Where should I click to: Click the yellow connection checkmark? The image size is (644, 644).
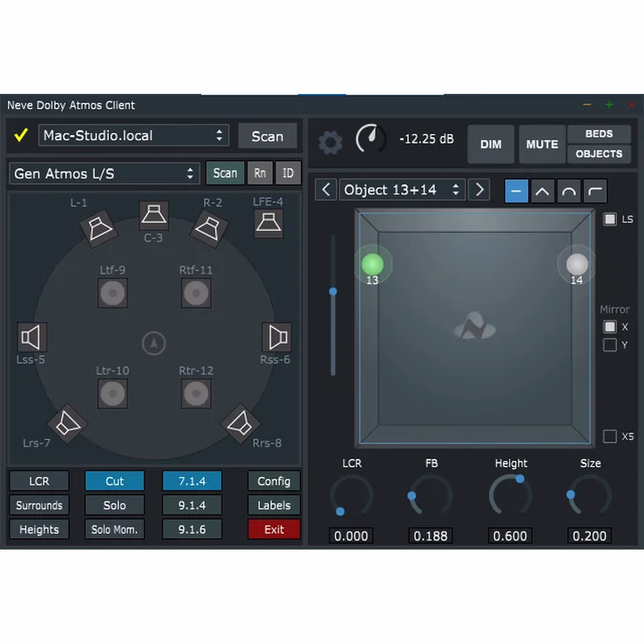(21, 135)
